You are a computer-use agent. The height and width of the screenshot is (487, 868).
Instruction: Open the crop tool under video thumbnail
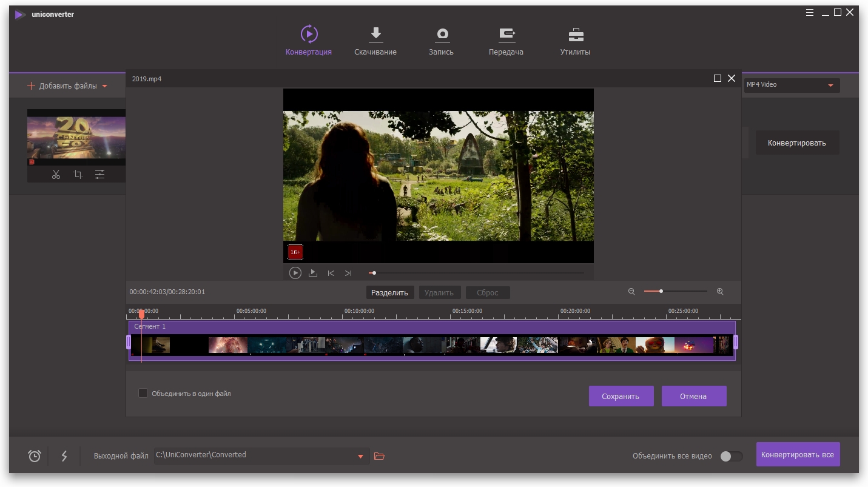78,175
